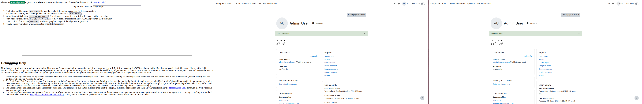This screenshot has width=644, height=104.
Task: Click 'Edit profile' link in right window
Action: [x=528, y=56]
